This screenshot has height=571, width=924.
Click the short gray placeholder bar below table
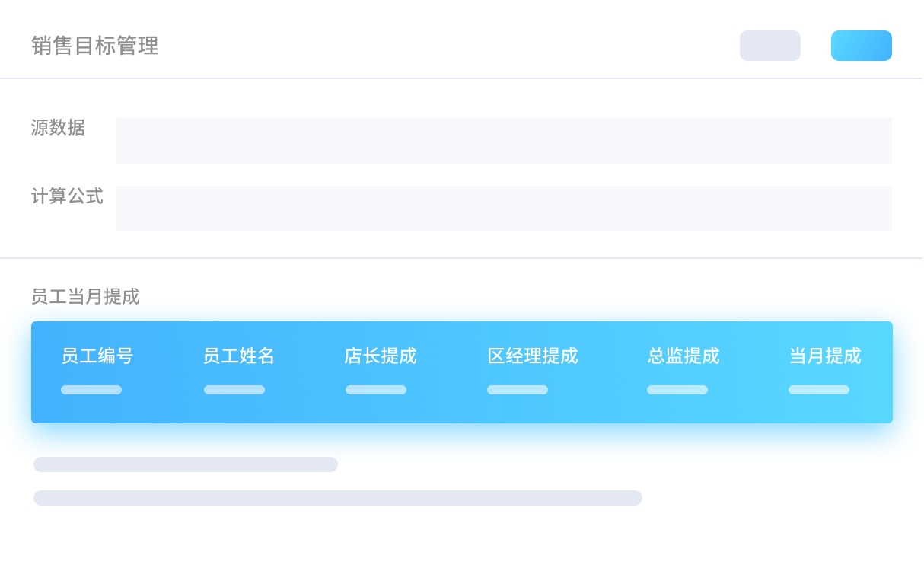[x=186, y=464]
